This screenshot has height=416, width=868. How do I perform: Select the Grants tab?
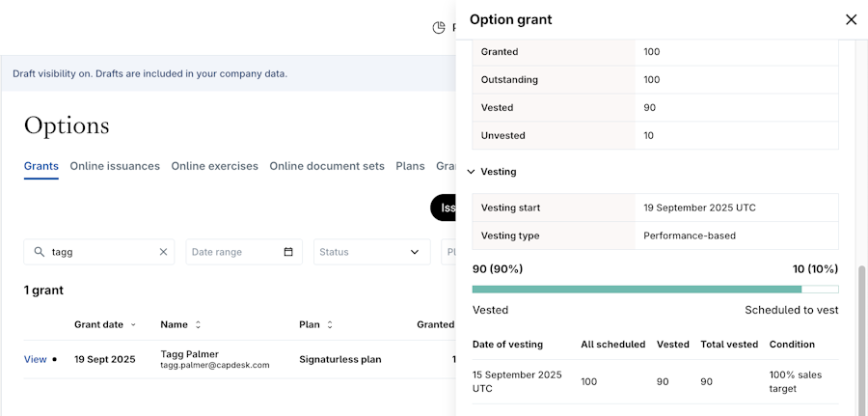coord(41,166)
